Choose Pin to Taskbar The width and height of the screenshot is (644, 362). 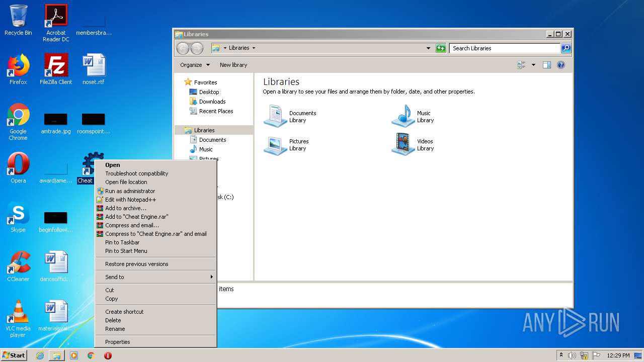(156, 242)
